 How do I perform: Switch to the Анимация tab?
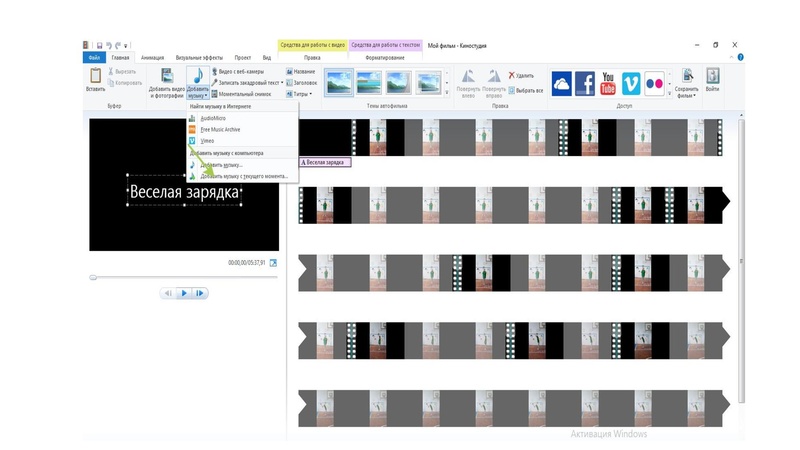[x=153, y=58]
